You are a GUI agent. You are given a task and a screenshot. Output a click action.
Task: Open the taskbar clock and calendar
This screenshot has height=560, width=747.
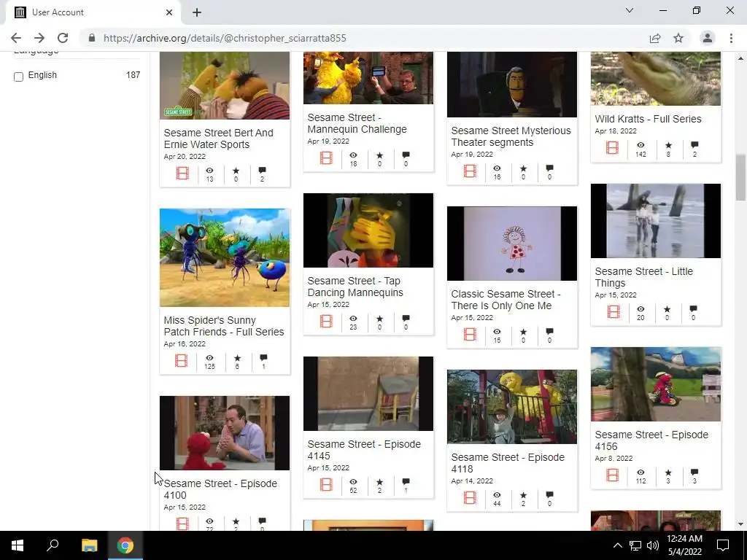click(x=684, y=545)
